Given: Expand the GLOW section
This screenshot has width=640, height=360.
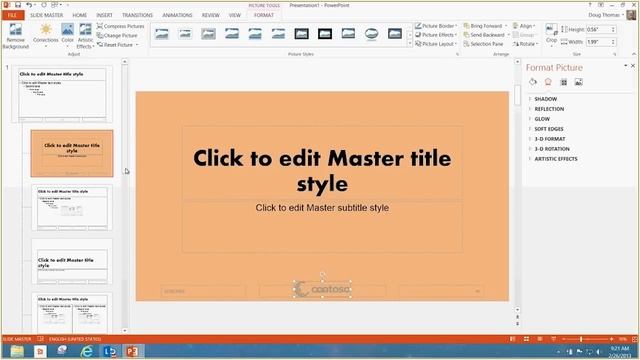Looking at the screenshot, I should (x=542, y=119).
